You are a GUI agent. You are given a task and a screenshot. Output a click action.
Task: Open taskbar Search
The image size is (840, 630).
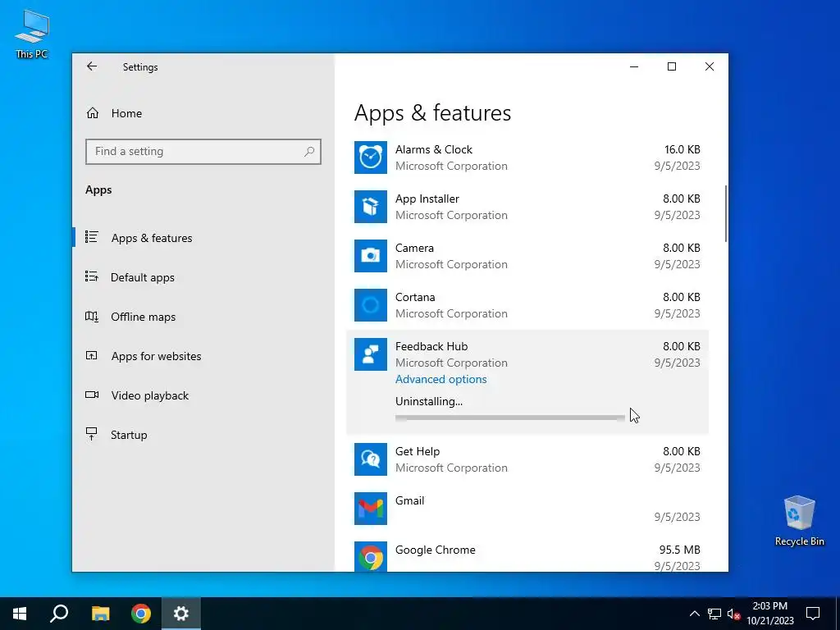coord(59,614)
